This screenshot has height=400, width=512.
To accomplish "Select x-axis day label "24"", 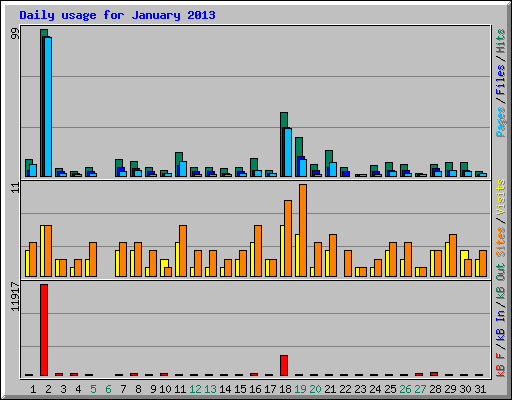I will click(375, 389).
